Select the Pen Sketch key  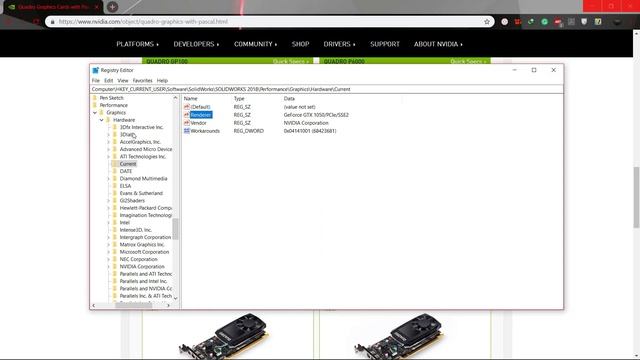click(x=111, y=98)
